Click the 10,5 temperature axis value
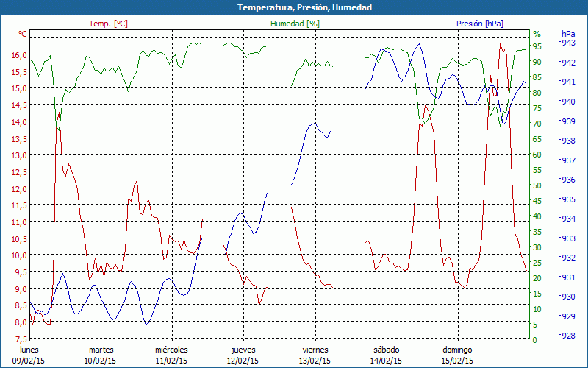Image resolution: width=588 pixels, height=368 pixels. (19, 238)
